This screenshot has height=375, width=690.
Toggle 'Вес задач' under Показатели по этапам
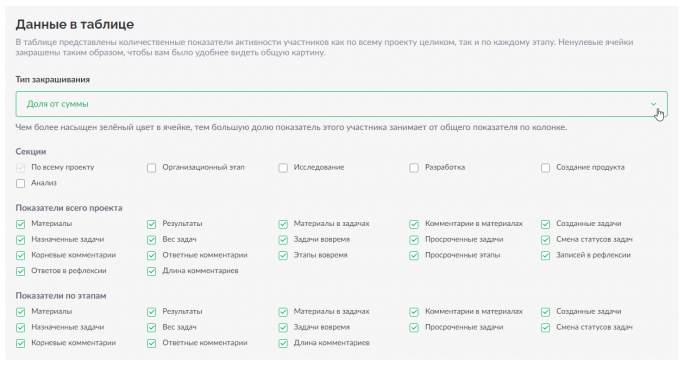tap(151, 328)
